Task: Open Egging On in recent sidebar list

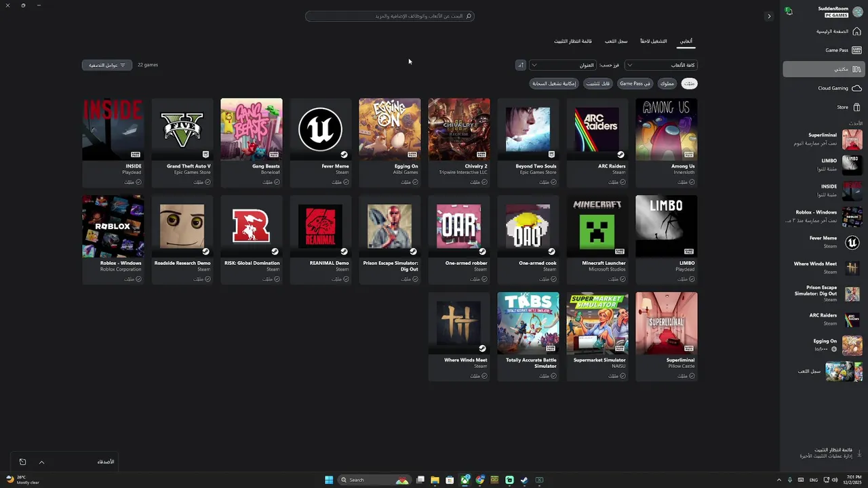Action: click(823, 345)
